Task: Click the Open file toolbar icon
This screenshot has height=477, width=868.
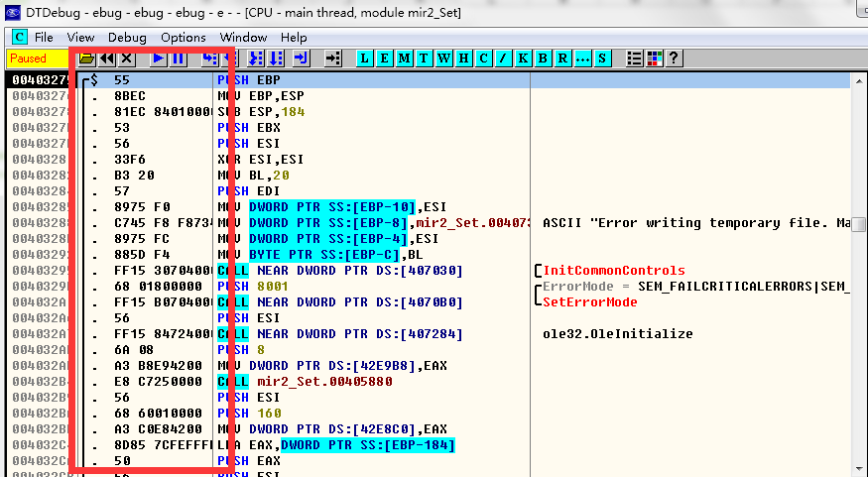Action: click(x=87, y=59)
